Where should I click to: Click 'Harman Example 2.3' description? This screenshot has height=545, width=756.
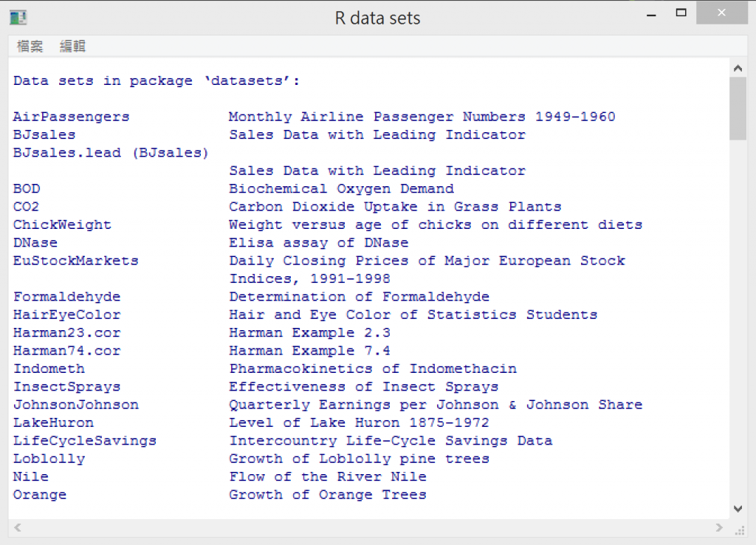tap(309, 333)
